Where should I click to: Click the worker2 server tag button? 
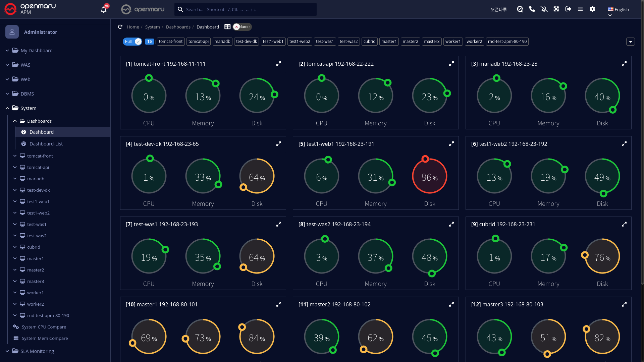coord(474,42)
